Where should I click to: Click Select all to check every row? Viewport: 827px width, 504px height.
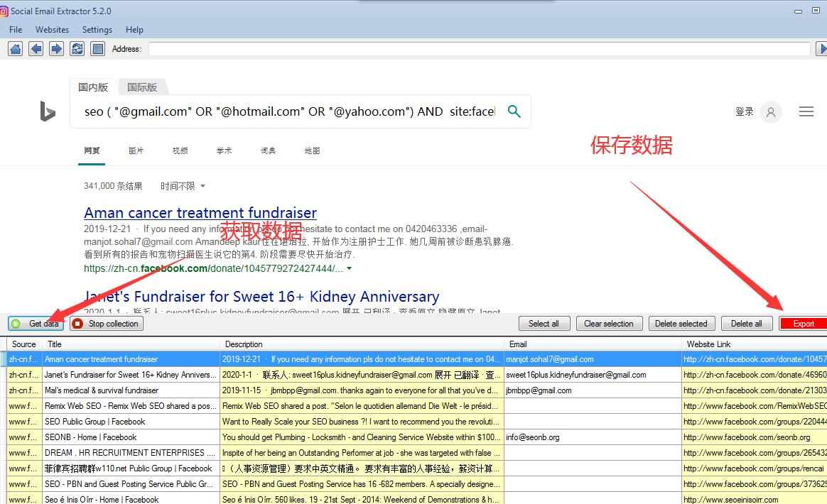tap(544, 323)
